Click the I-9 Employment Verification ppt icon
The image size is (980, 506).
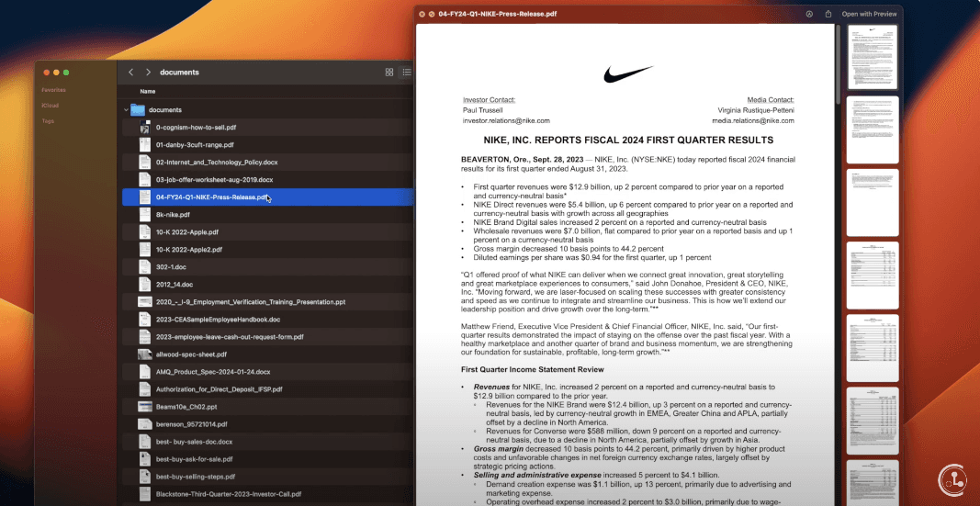[144, 302]
